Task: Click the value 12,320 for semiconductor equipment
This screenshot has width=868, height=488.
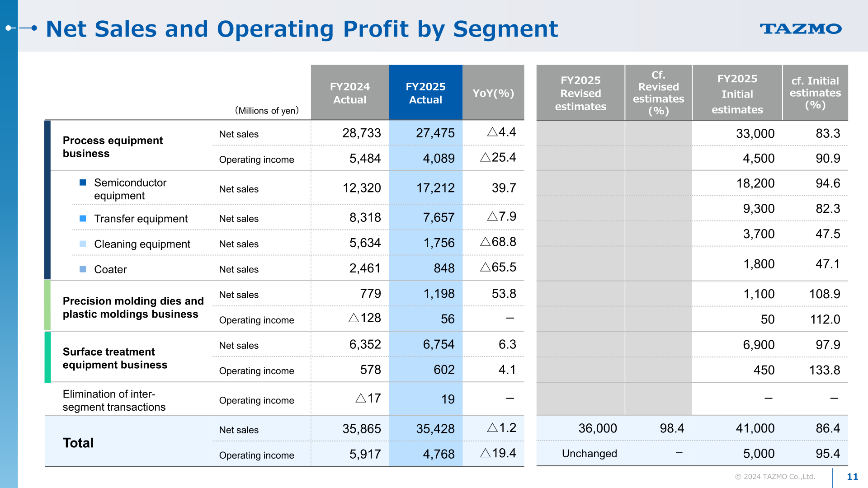Action: coord(361,188)
